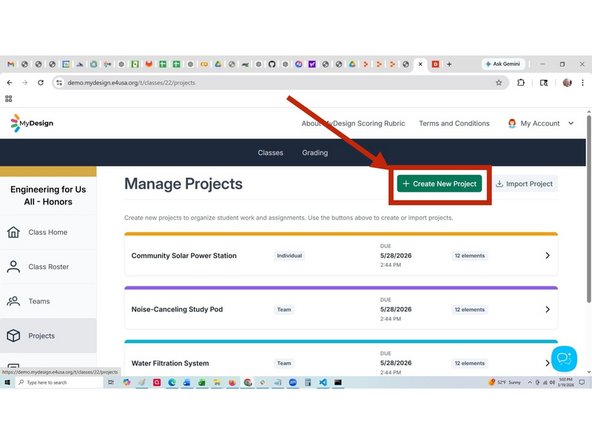
Task: Open Noise-Canceling Study Pod project
Action: point(341,308)
